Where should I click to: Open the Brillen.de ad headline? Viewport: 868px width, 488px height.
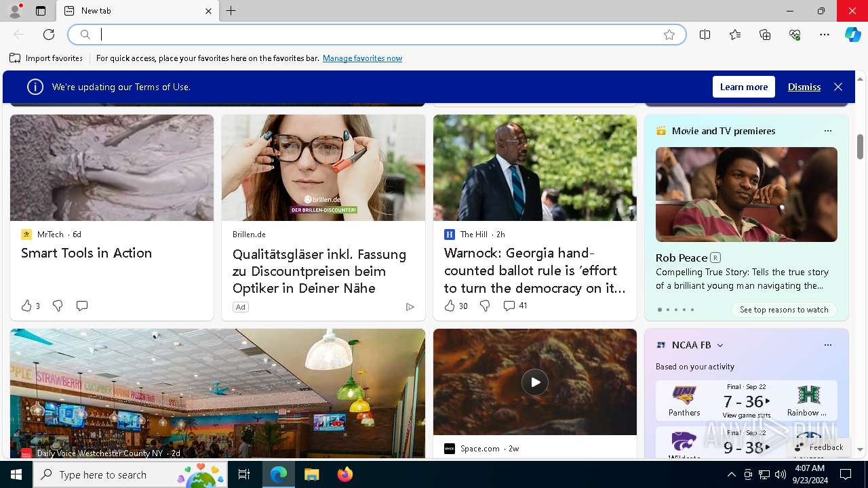[x=319, y=271]
